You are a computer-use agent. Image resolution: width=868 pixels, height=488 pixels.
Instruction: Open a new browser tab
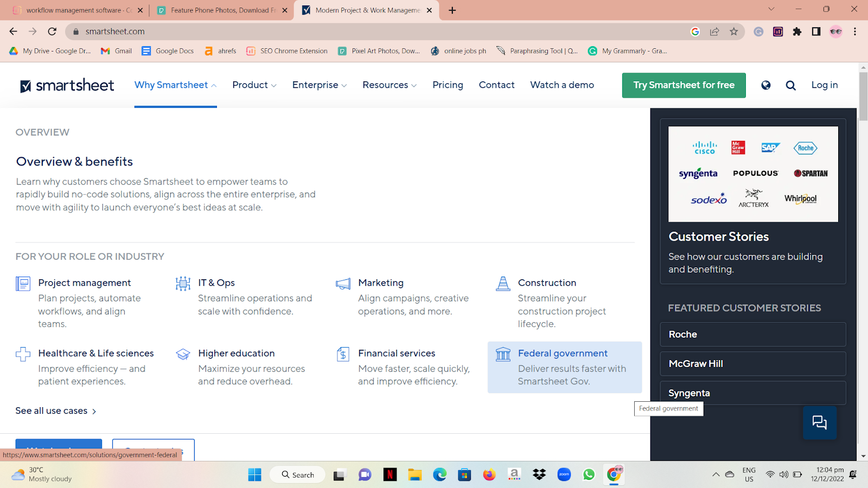(452, 10)
